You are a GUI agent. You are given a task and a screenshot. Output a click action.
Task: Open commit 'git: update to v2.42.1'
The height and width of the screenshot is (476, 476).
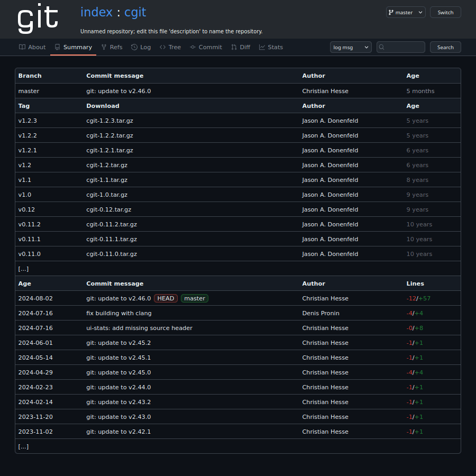[x=118, y=432]
